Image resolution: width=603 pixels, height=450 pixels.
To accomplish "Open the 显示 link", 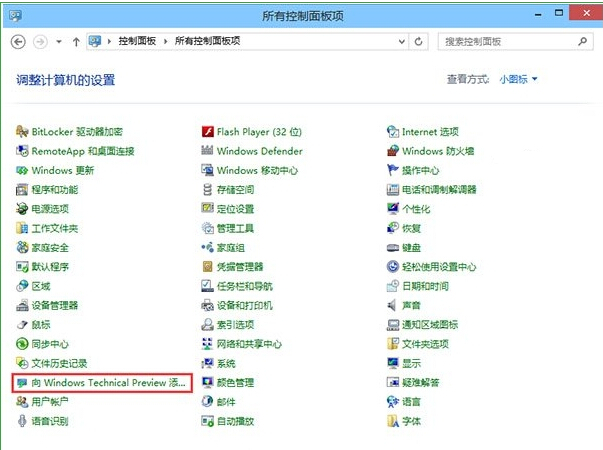I will [411, 363].
